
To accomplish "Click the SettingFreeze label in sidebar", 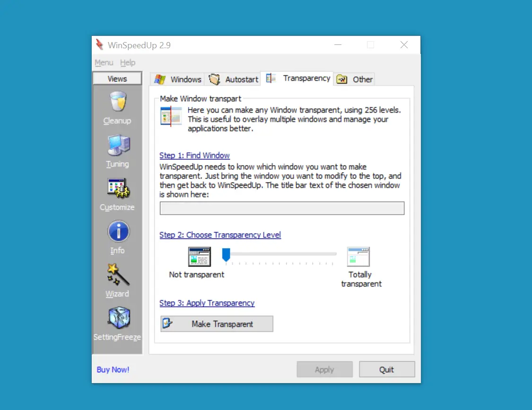I will [x=117, y=337].
